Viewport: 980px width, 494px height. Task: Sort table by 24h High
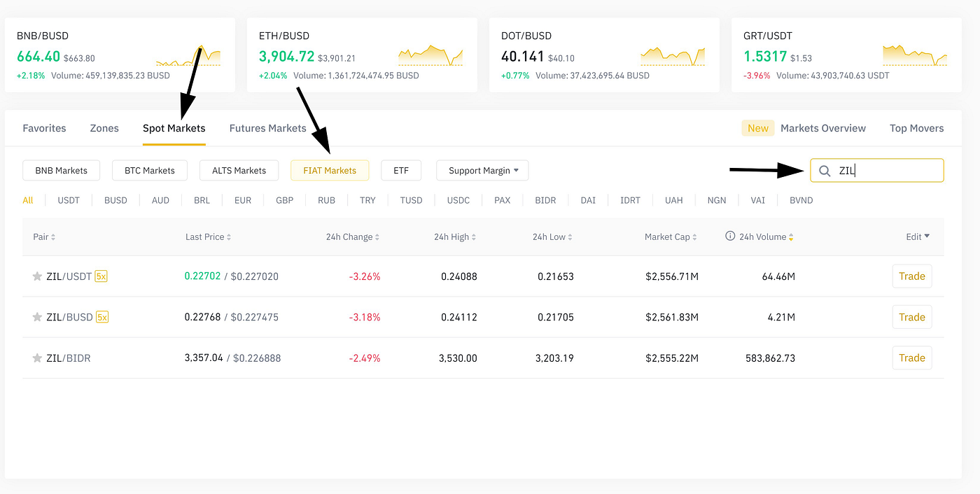[455, 237]
